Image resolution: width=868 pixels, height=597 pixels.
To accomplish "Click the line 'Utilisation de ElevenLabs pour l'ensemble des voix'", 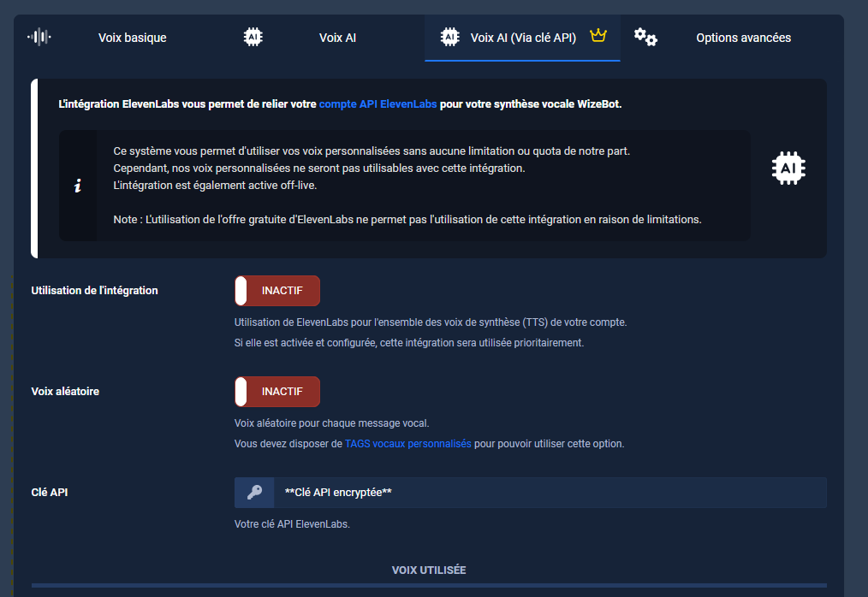I will click(431, 322).
